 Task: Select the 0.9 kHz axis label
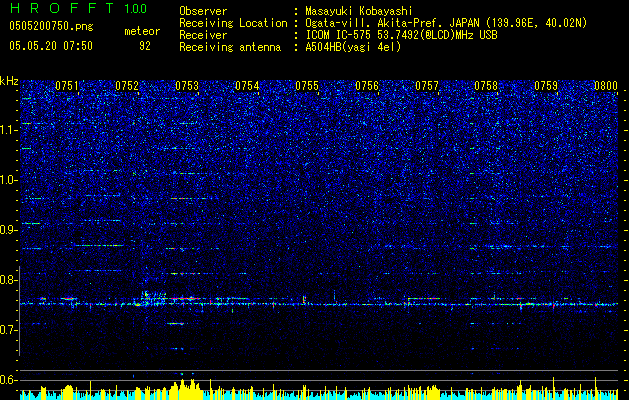[8, 230]
